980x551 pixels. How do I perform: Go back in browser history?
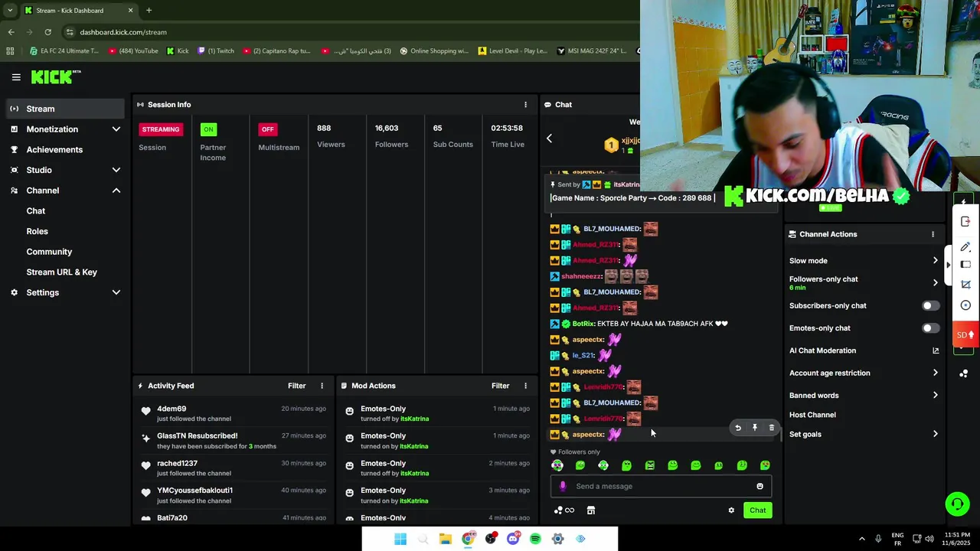point(11,32)
